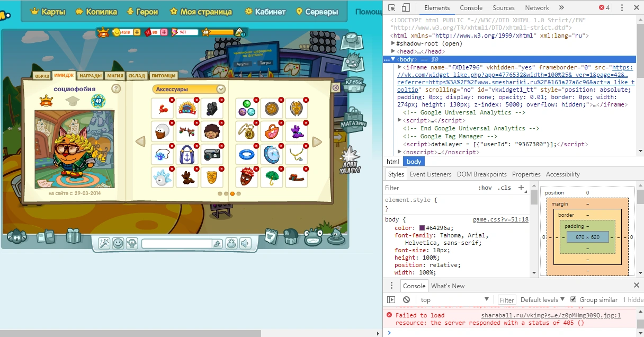
Task: Select the pirate photo camera accessory
Action: coord(211,154)
